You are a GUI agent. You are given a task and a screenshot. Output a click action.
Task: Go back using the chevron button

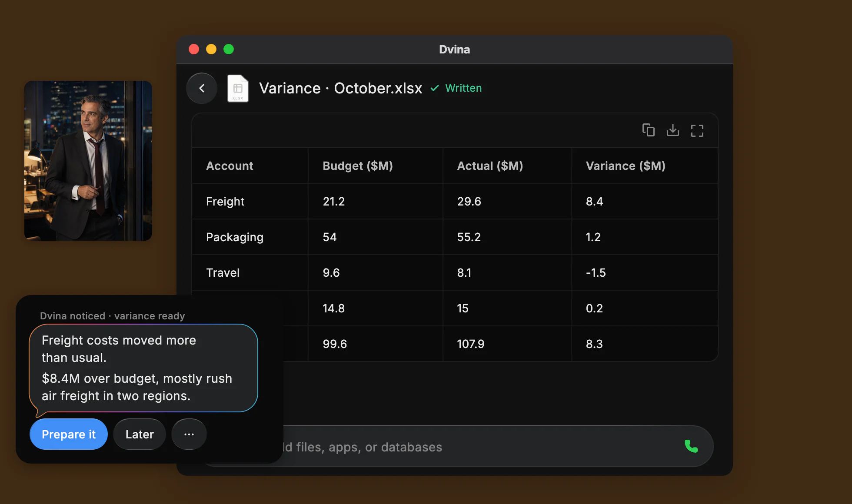[x=202, y=88]
